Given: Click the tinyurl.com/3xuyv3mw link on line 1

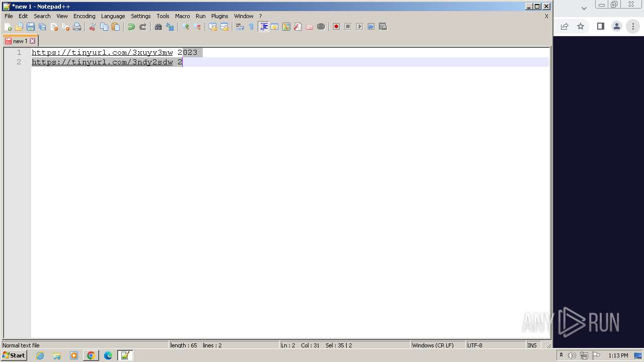Looking at the screenshot, I should click(x=102, y=52).
